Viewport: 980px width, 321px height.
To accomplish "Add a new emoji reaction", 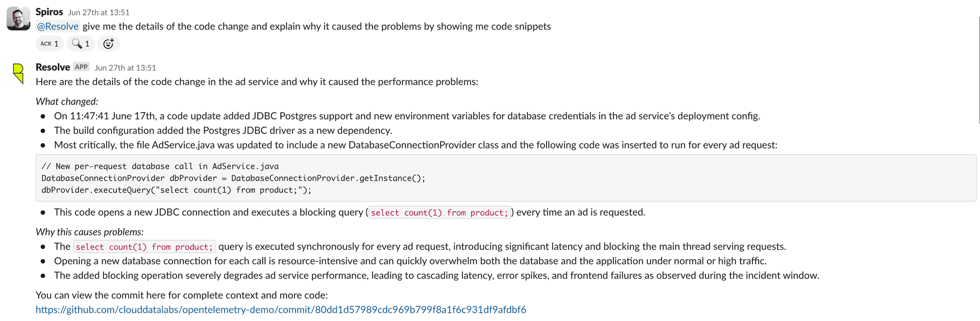I will pos(108,44).
